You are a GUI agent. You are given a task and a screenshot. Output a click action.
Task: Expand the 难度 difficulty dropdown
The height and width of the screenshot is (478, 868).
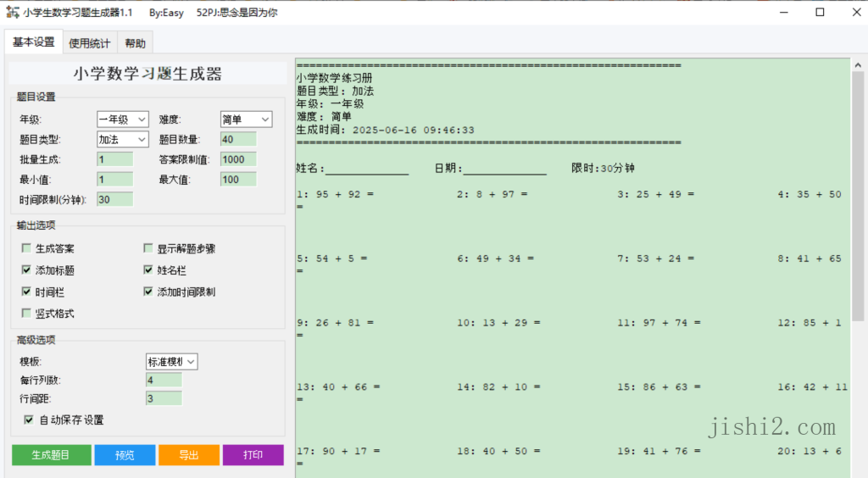(x=246, y=119)
